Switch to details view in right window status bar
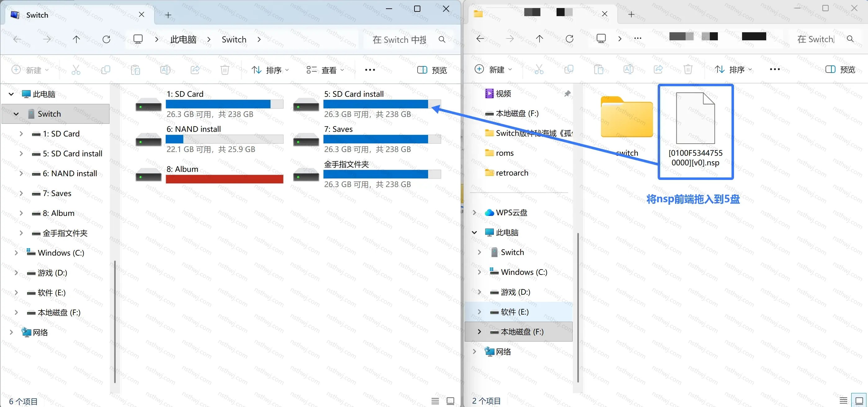The image size is (868, 407). (843, 400)
